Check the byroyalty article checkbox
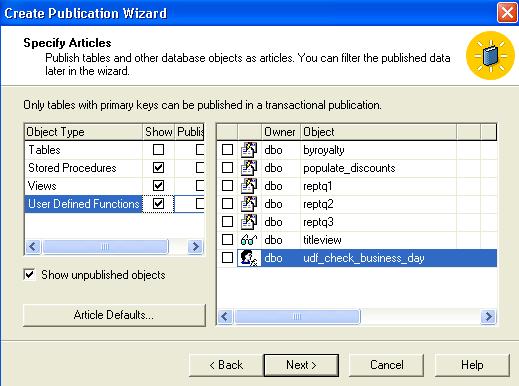Viewport: 519px width, 386px height. click(227, 149)
